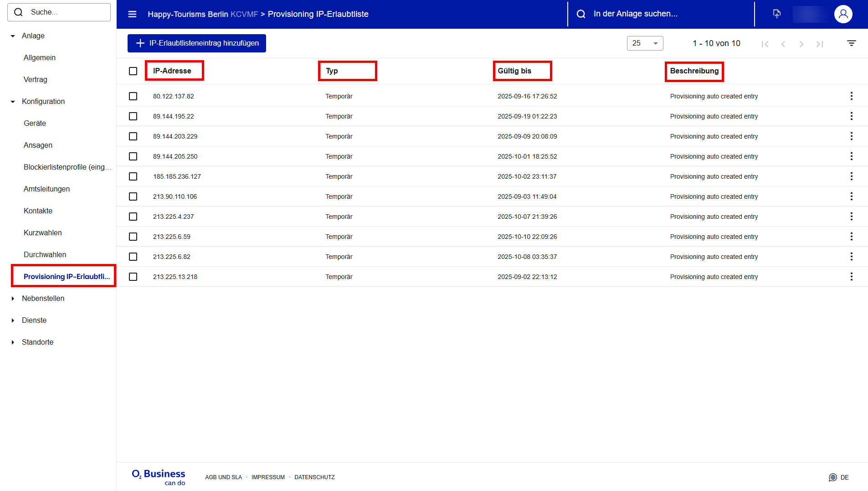This screenshot has height=491, width=868.
Task: Click IP-Erlaubtlisteneintrag hinzufügen button
Action: click(x=197, y=43)
